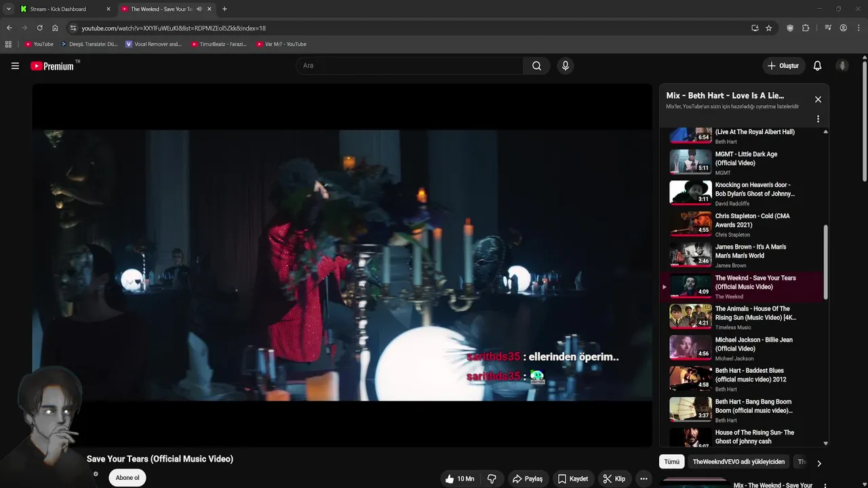Image resolution: width=868 pixels, height=488 pixels.
Task: Switch to Stream - Kick Dashboard tab
Action: [x=65, y=9]
